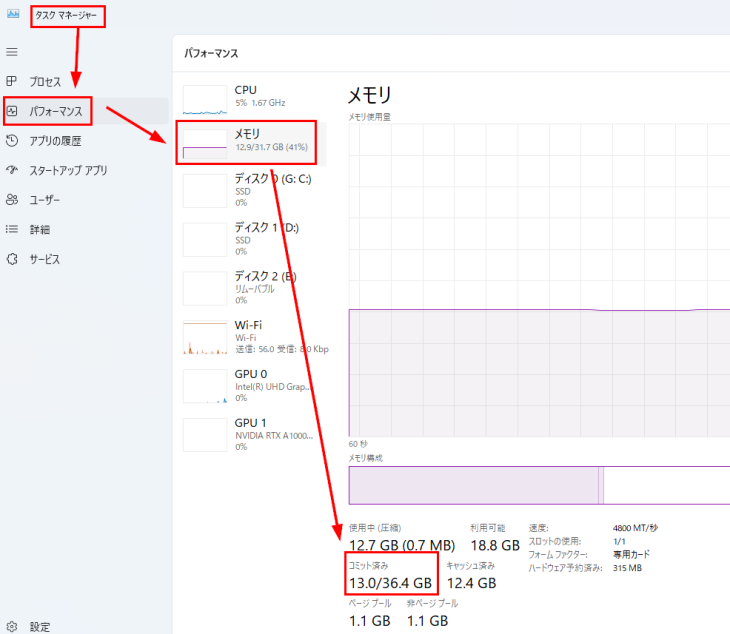Click the 設定 gear icon
Screen dimensions: 730x634
click(x=12, y=627)
